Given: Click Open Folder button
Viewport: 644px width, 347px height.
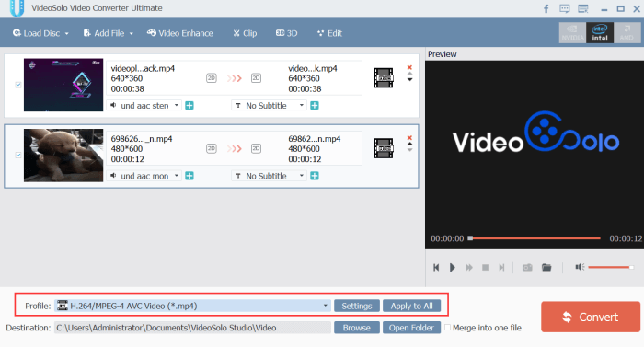Looking at the screenshot, I should point(411,328).
